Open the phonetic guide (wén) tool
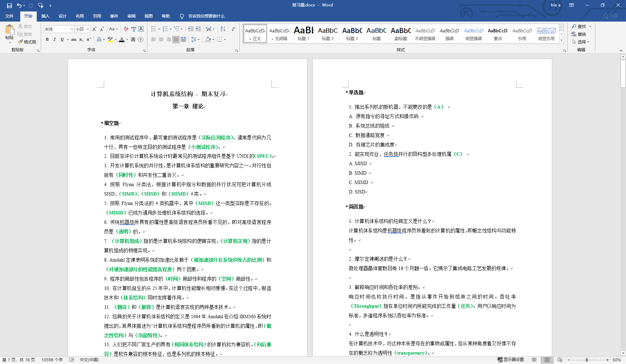 [x=133, y=29]
